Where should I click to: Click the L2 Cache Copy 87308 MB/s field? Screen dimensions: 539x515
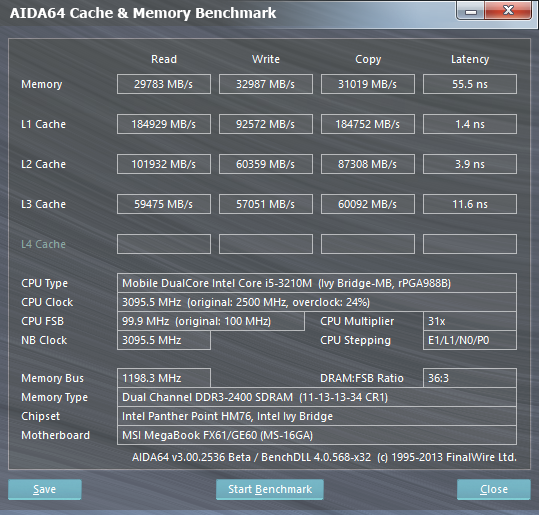tap(368, 164)
